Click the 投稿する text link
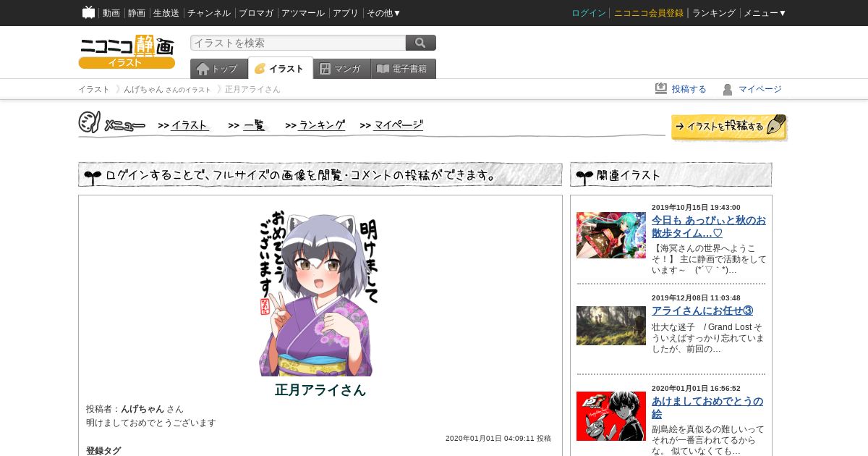Image resolution: width=868 pixels, height=456 pixels. [x=689, y=89]
